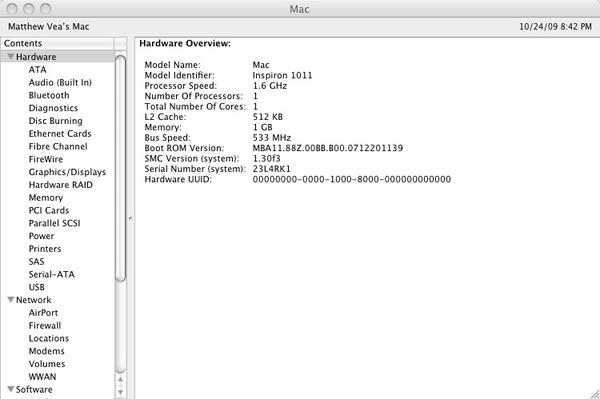Select Memory in the Hardware list
This screenshot has height=399, width=600.
[x=46, y=198]
